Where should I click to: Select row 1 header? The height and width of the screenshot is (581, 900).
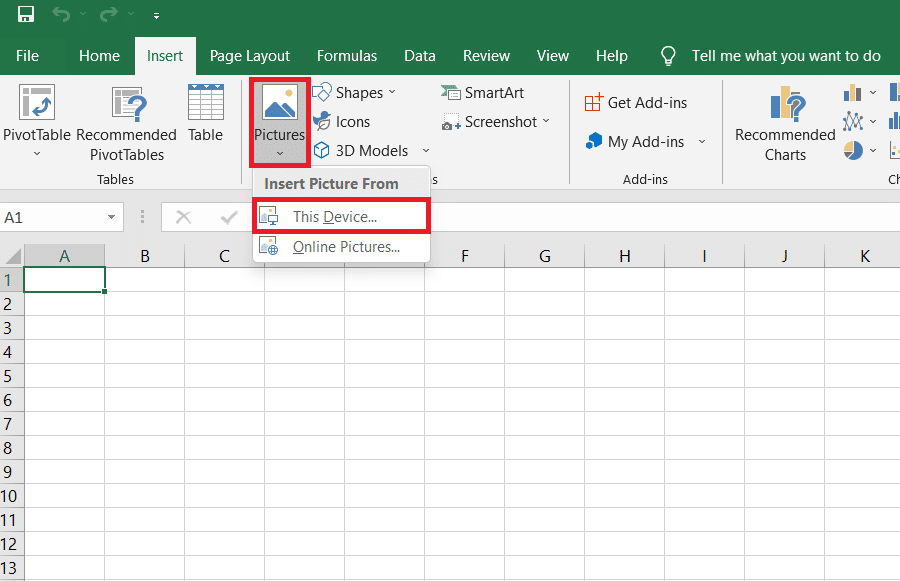[11, 280]
